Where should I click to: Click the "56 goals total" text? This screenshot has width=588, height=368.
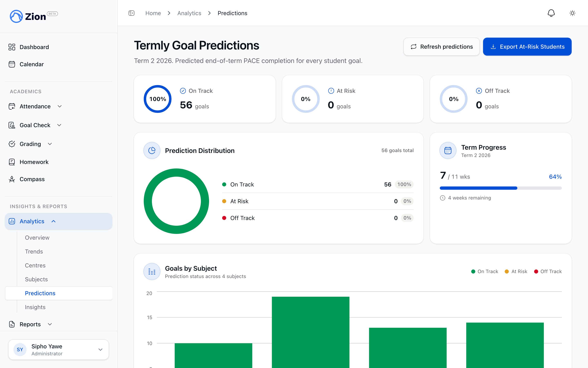398,150
